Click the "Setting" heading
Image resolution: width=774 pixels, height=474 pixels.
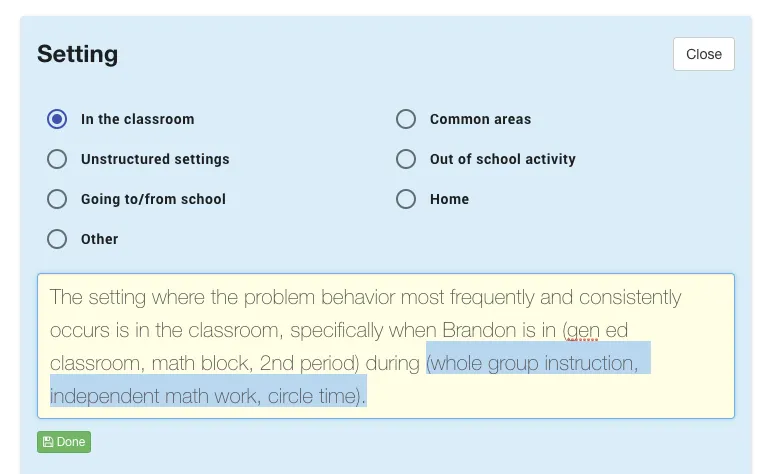[78, 54]
